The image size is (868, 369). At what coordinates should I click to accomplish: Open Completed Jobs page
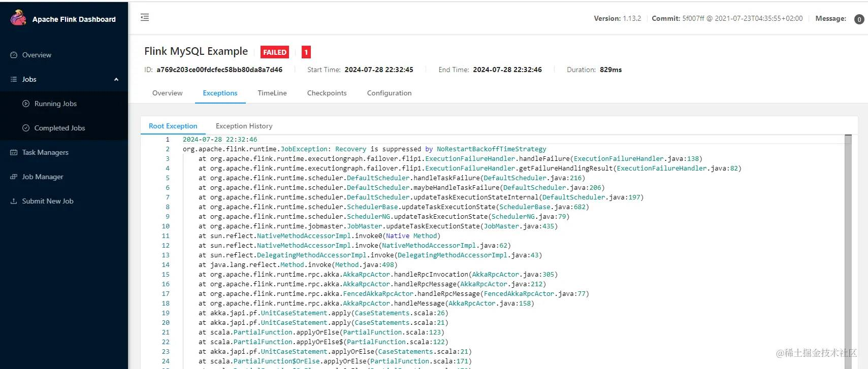tap(59, 128)
